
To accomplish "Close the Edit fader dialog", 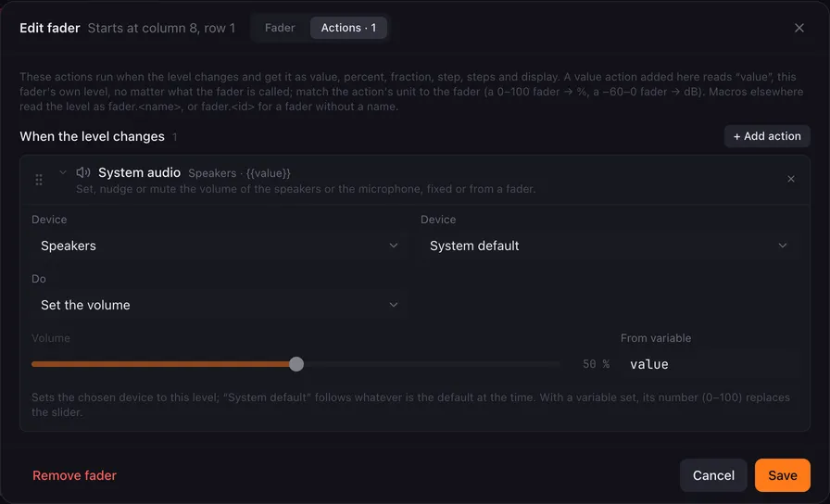I will [799, 28].
